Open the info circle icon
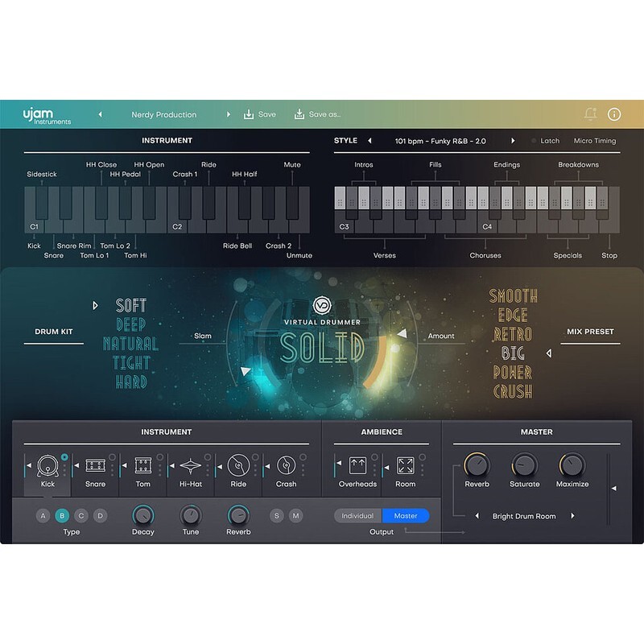Screen dimensions: 644x644 click(x=614, y=114)
